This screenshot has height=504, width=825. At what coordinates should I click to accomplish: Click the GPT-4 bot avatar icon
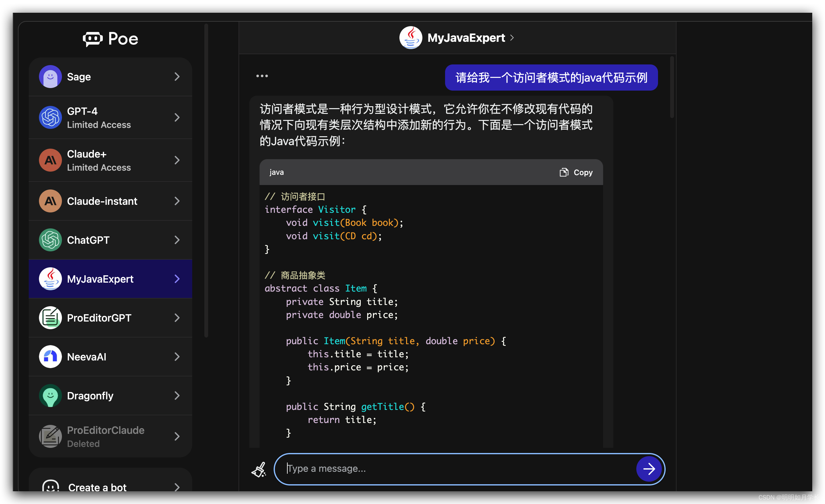click(x=50, y=117)
